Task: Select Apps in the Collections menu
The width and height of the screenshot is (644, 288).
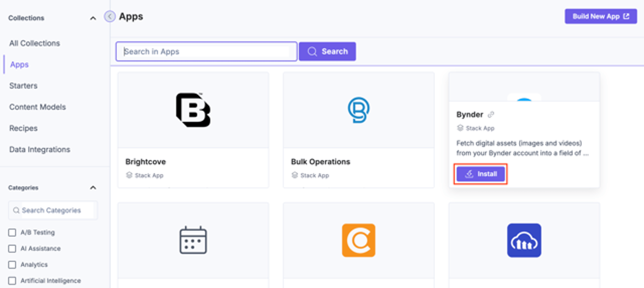Action: click(x=19, y=65)
